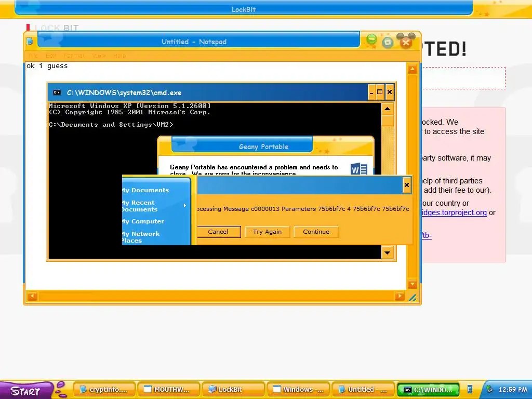Click the 'Microsoft Windows XP [Version 5.1.2600]' line
Viewport: 532px width, 399px height.
129,106
